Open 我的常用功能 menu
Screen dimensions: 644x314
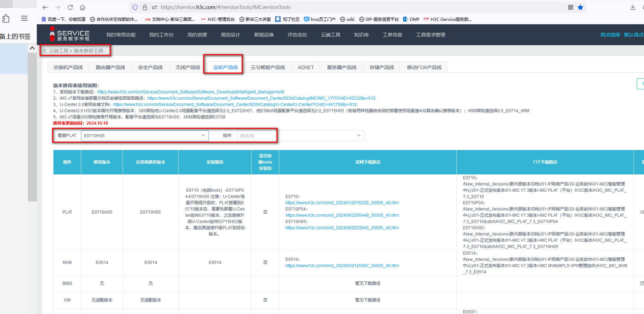click(x=121, y=35)
